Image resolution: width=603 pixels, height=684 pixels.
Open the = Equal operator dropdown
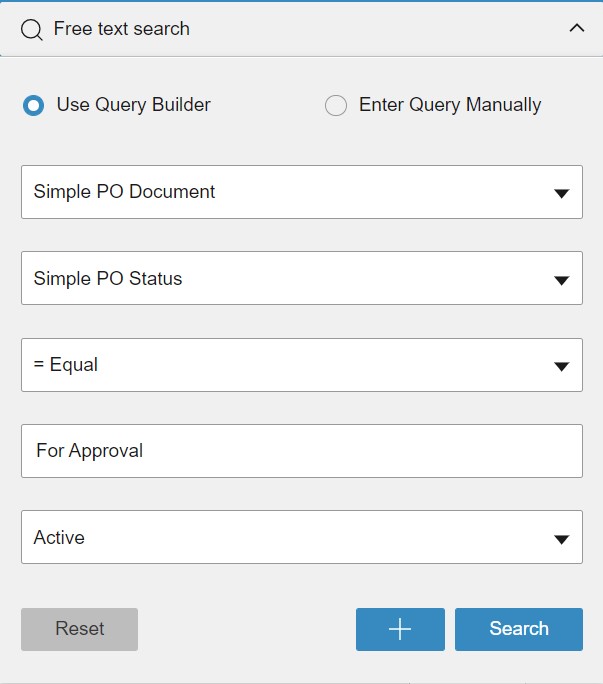pos(300,365)
